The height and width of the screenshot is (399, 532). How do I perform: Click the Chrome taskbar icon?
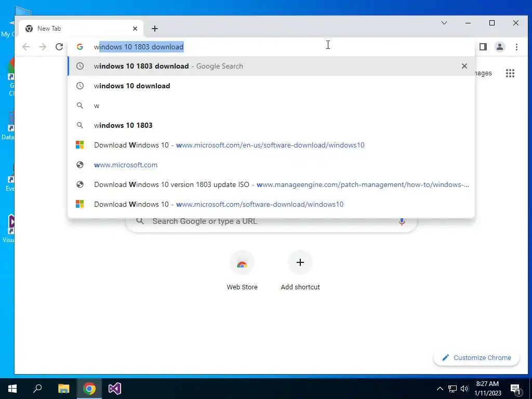coord(89,389)
